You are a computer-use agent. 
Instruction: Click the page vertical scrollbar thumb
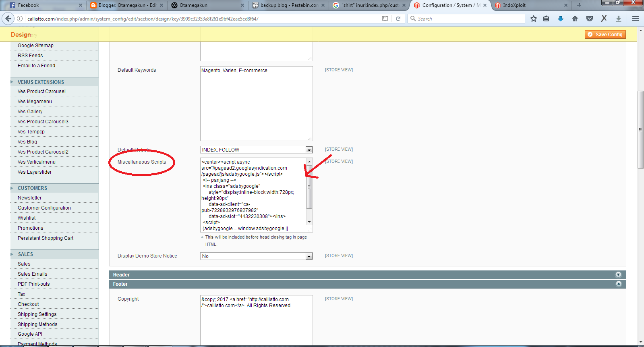click(640, 130)
